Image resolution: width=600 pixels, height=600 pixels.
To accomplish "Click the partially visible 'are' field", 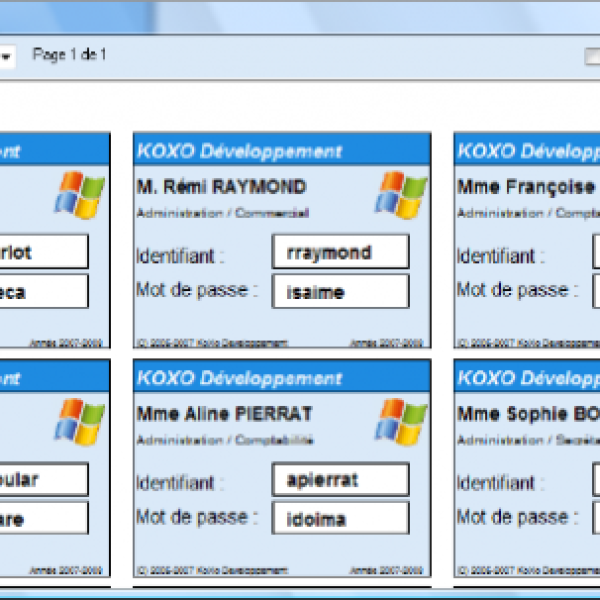I will [x=44, y=518].
